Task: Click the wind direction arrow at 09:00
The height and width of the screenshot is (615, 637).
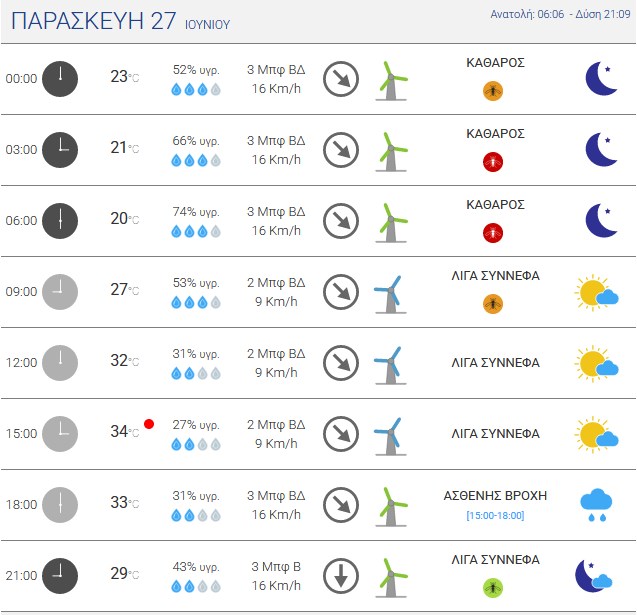Action: (x=341, y=292)
